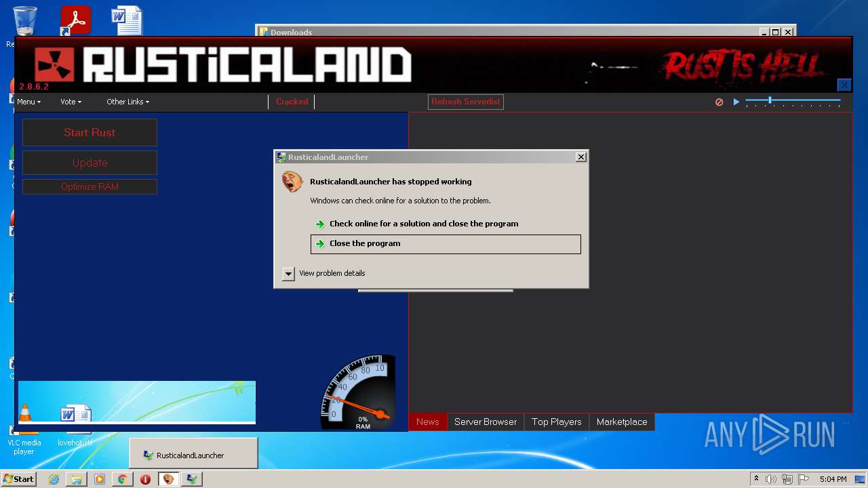Click the RusticalandLauncher taskbar preview thumbnail

pos(193,453)
